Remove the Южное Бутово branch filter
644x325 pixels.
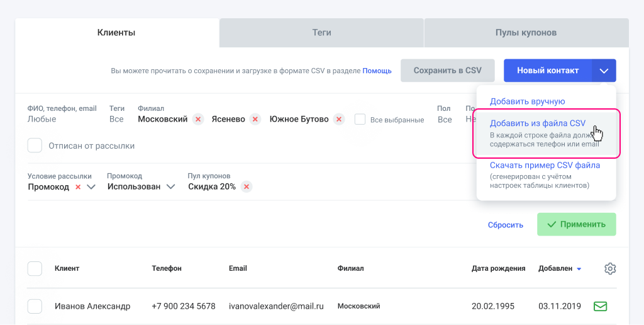pos(339,119)
